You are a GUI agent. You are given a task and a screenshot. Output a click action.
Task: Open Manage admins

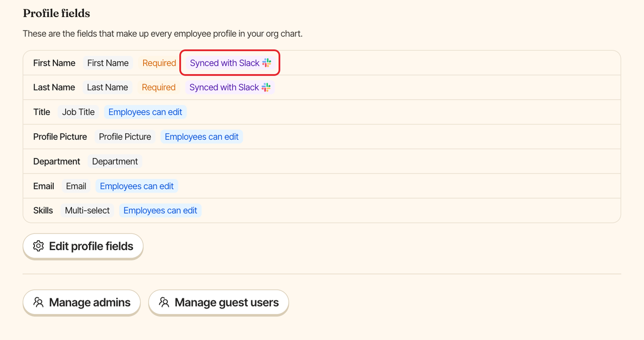point(81,302)
